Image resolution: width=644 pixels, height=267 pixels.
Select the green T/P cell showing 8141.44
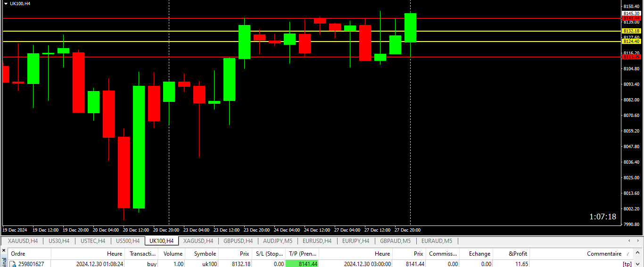[302, 264]
